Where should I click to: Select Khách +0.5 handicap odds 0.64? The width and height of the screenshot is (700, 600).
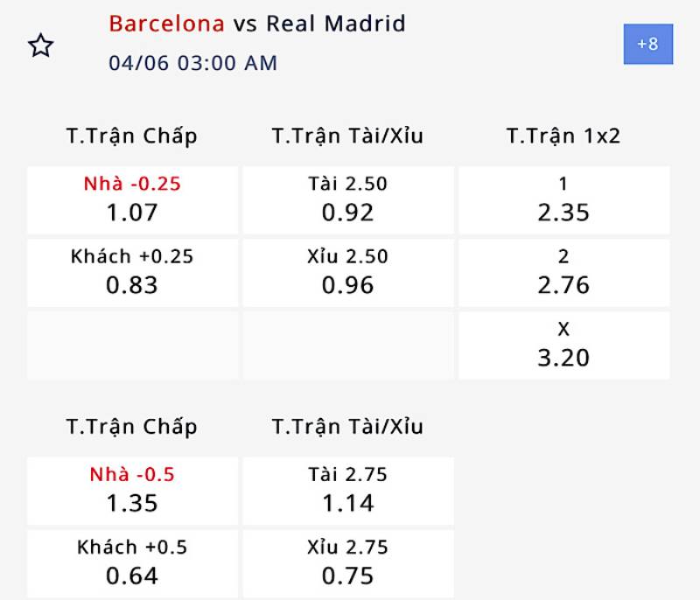[131, 560]
